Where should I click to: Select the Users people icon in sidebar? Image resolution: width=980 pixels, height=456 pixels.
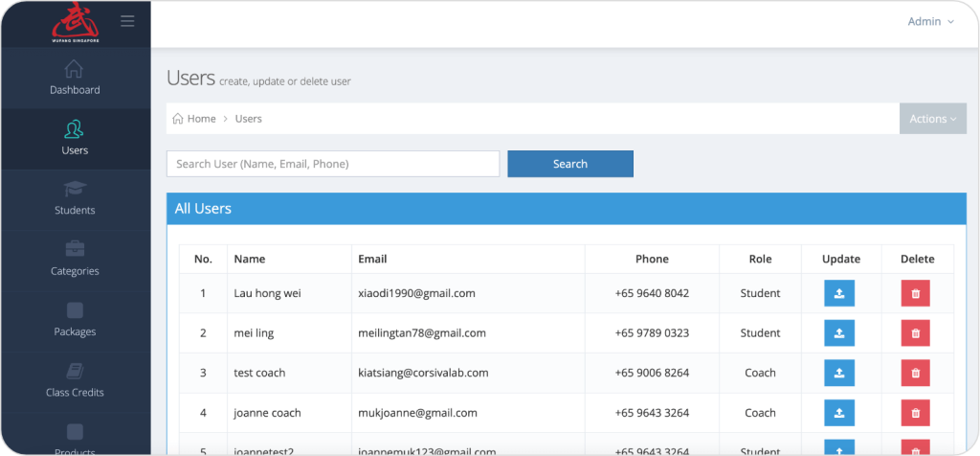[75, 129]
